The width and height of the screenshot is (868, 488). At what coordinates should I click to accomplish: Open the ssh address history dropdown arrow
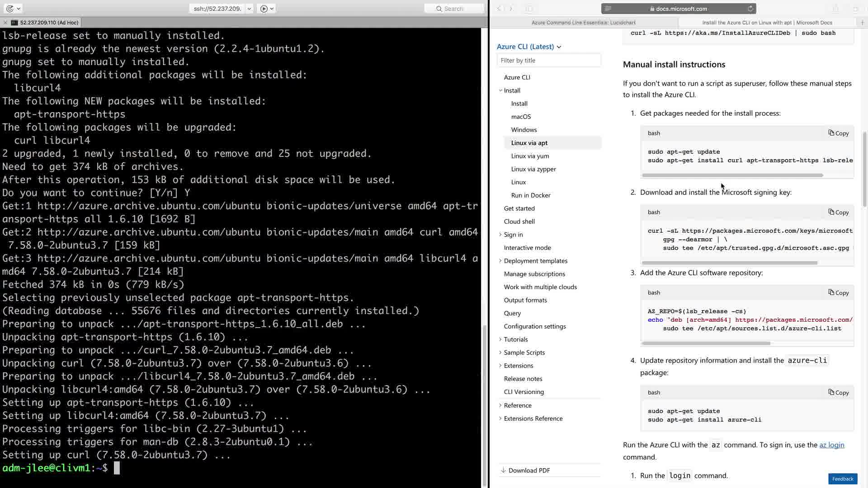[249, 9]
